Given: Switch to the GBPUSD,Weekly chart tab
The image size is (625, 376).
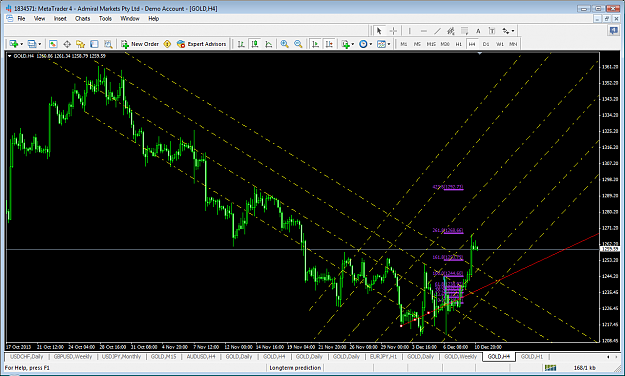Looking at the screenshot, I should click(x=73, y=356).
